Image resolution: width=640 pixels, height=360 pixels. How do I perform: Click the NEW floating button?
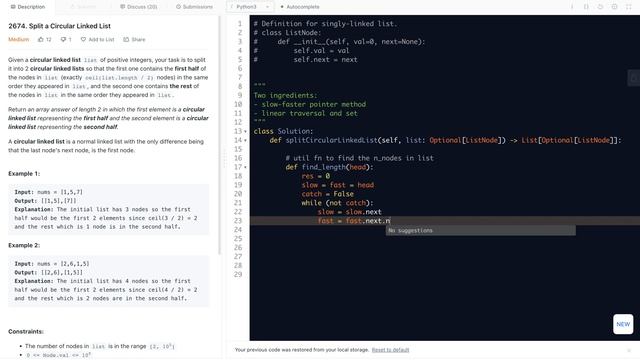coord(623,324)
